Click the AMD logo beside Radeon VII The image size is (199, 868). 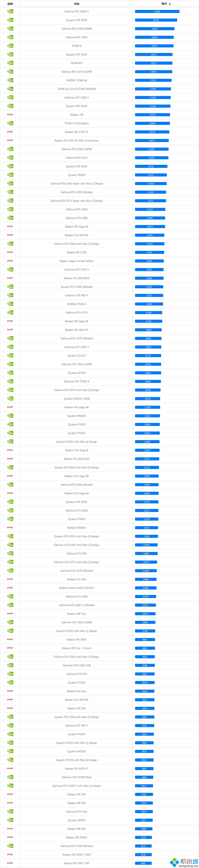coord(10,115)
